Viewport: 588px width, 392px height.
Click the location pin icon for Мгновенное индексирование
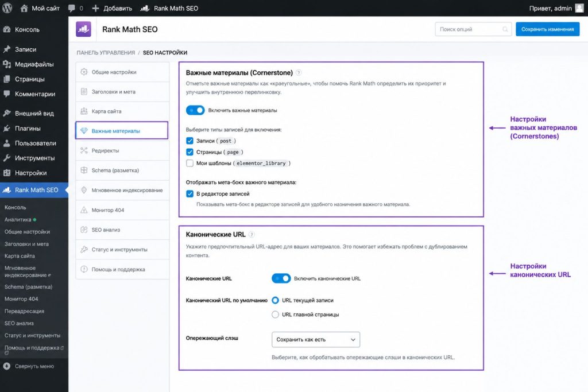point(84,190)
